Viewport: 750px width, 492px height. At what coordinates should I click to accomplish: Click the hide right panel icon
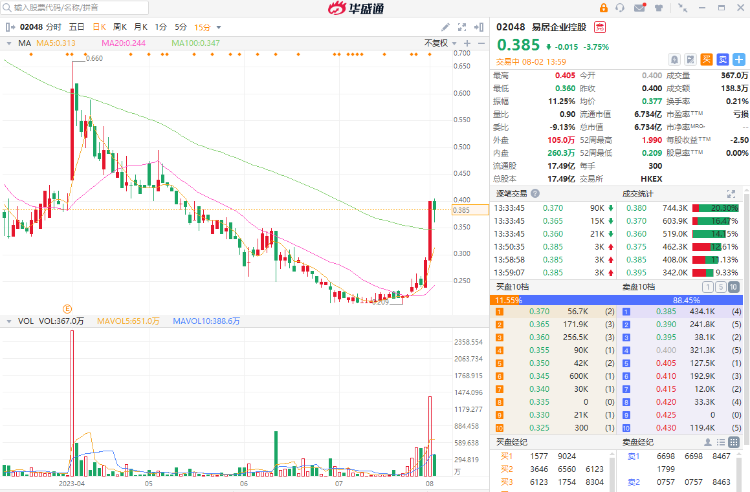pos(479,27)
